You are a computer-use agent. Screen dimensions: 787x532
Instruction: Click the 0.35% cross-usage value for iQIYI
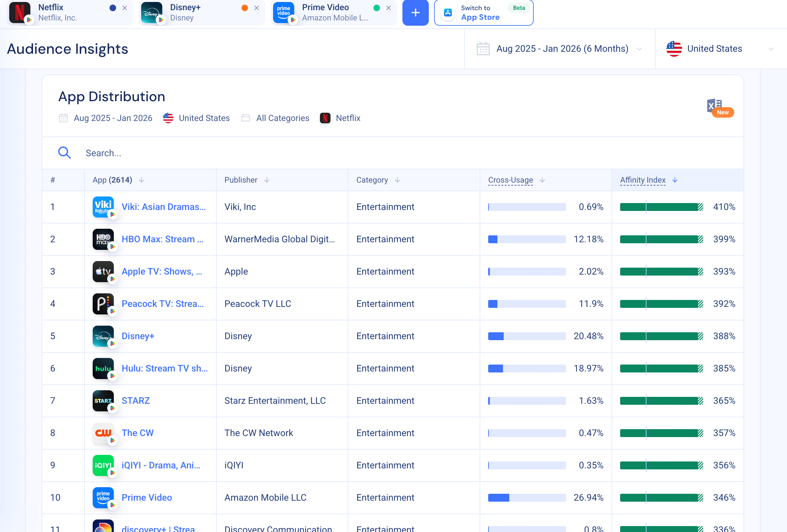coord(591,465)
